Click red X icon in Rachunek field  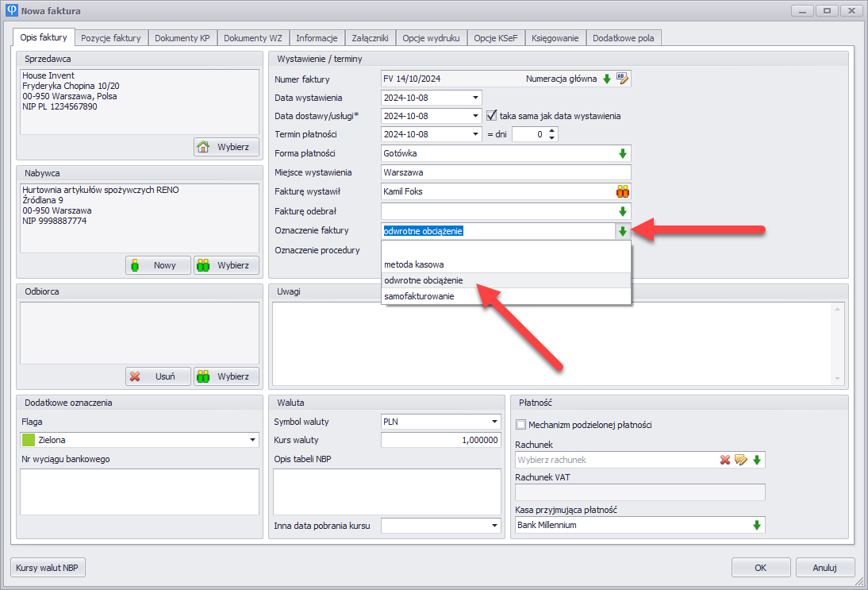coord(725,460)
